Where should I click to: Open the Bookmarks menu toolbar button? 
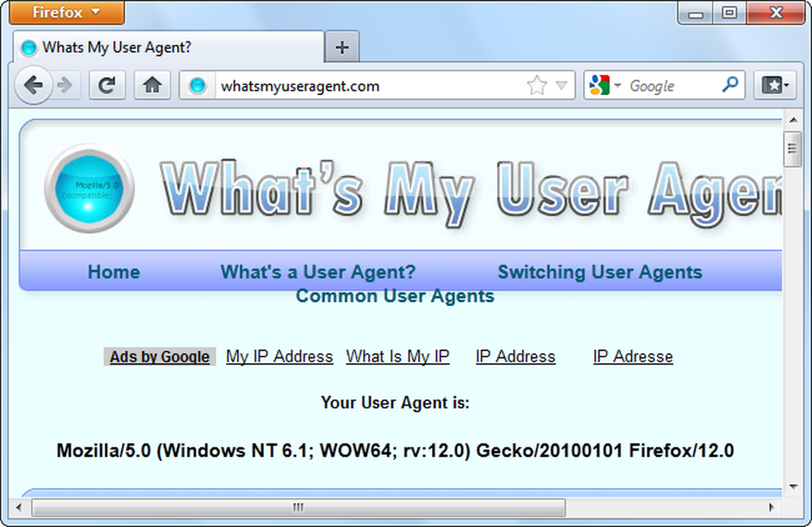(775, 85)
